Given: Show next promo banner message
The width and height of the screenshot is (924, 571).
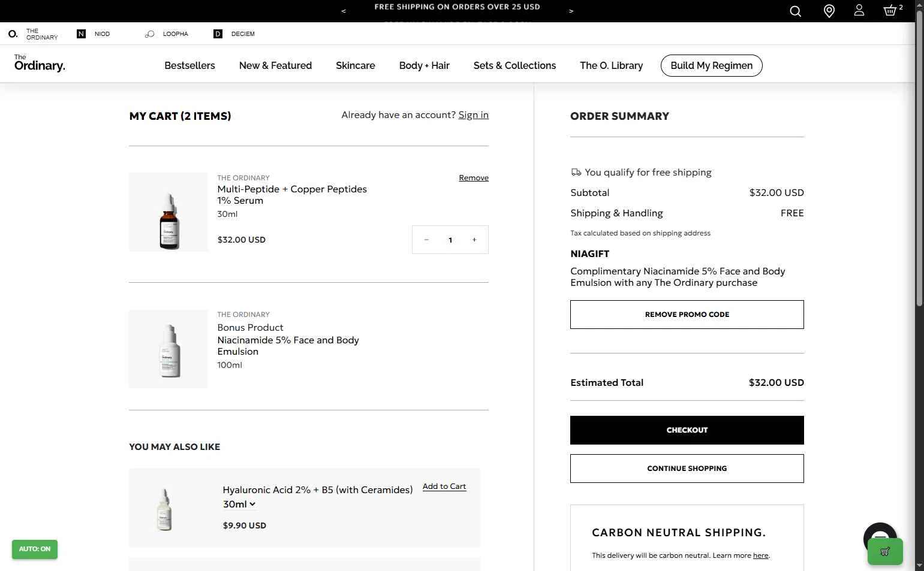Looking at the screenshot, I should click(571, 11).
